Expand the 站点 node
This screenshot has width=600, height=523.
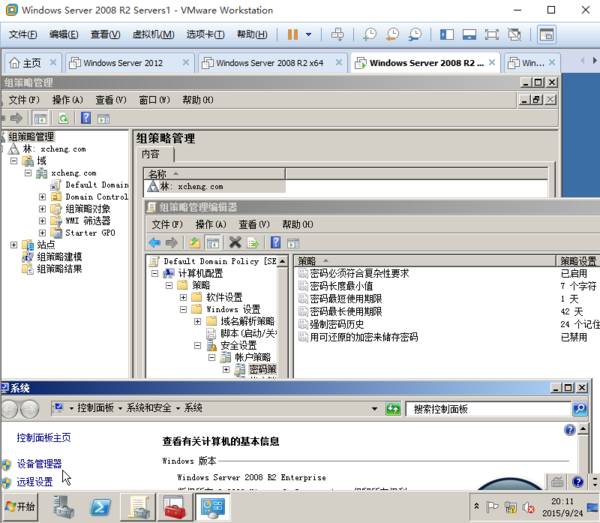14,244
